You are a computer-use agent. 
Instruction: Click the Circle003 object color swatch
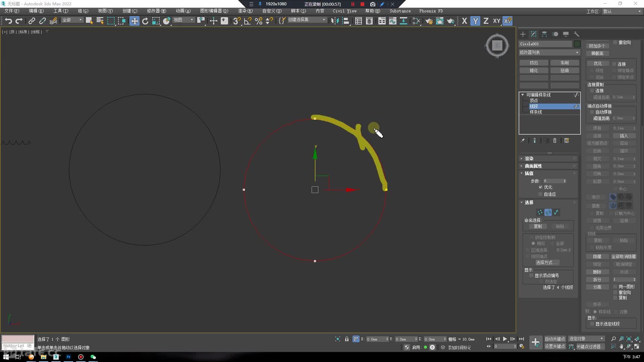click(577, 44)
